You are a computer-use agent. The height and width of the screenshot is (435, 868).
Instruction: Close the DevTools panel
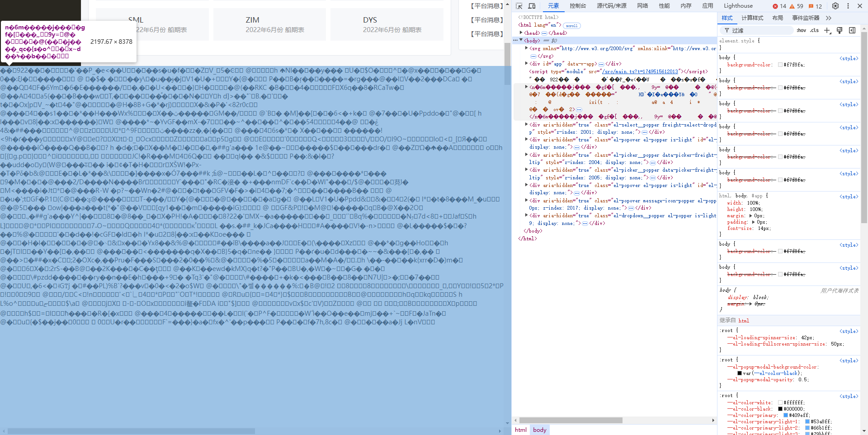point(860,6)
